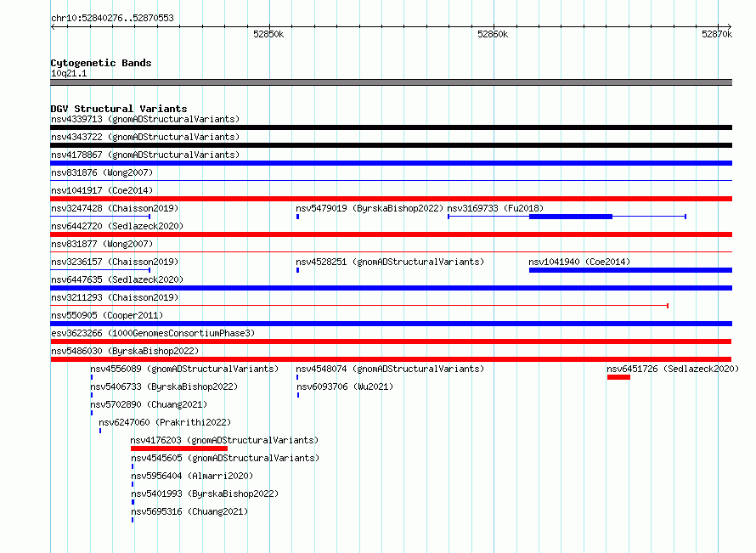
Task: Select nsv5479019 (ByrskaBishop2022) label
Action: [x=370, y=208]
